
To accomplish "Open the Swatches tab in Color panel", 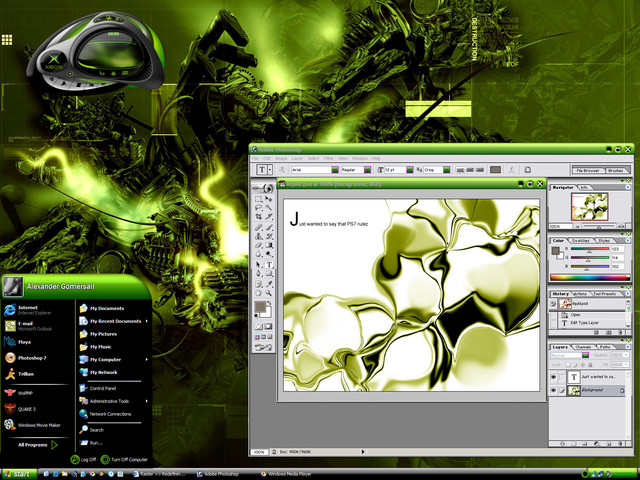I will [x=581, y=241].
